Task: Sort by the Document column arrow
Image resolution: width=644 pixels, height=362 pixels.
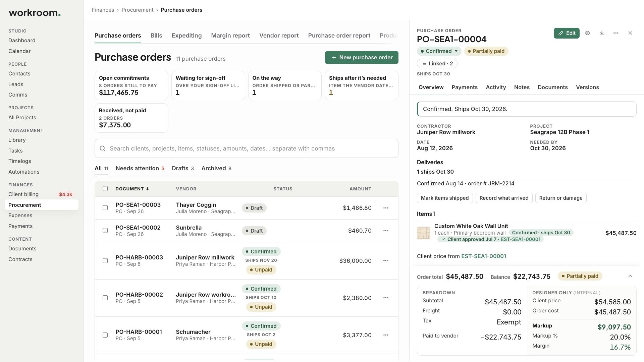Action: [x=147, y=189]
